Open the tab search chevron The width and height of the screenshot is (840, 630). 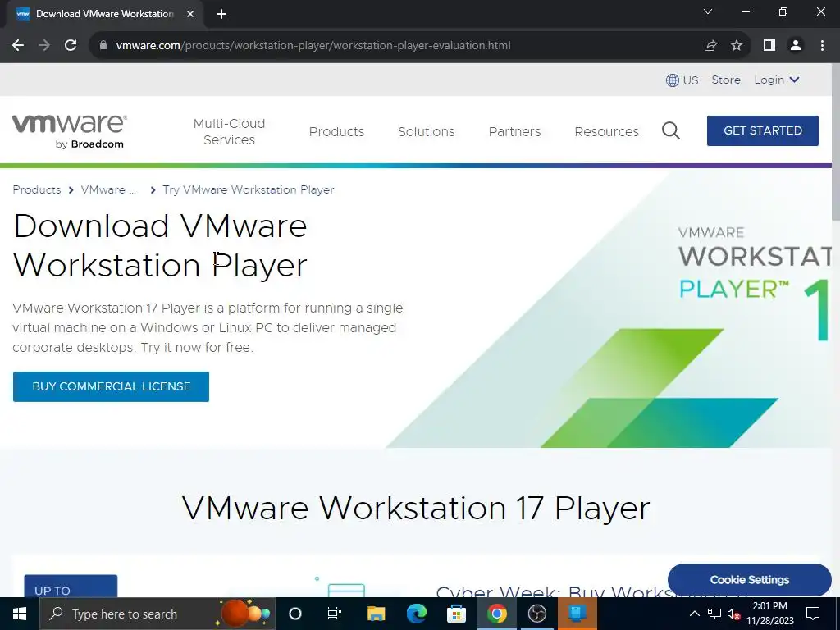click(708, 11)
